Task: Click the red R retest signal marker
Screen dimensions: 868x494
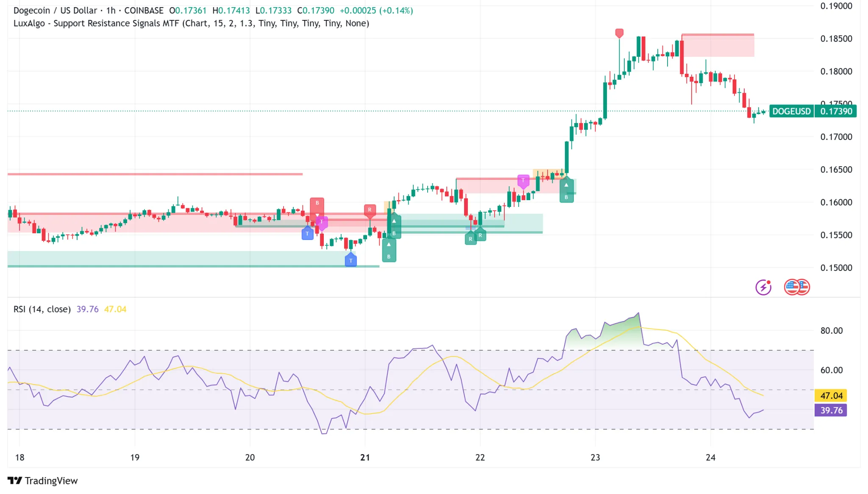Action: pos(370,210)
